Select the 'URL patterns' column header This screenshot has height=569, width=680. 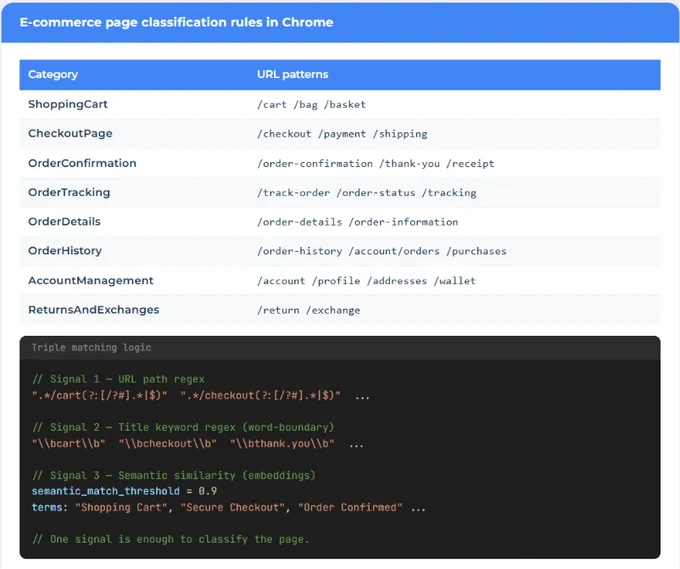pyautogui.click(x=292, y=74)
